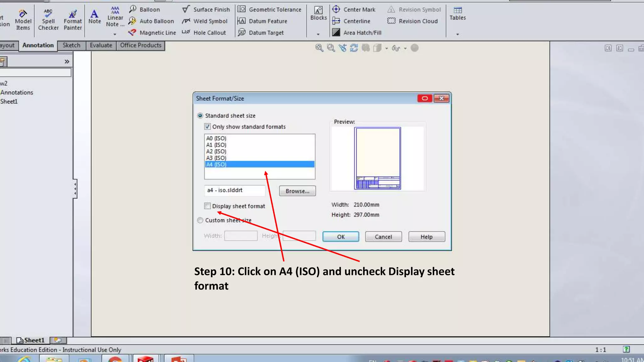Insert a Datum Feature symbol

(x=262, y=21)
